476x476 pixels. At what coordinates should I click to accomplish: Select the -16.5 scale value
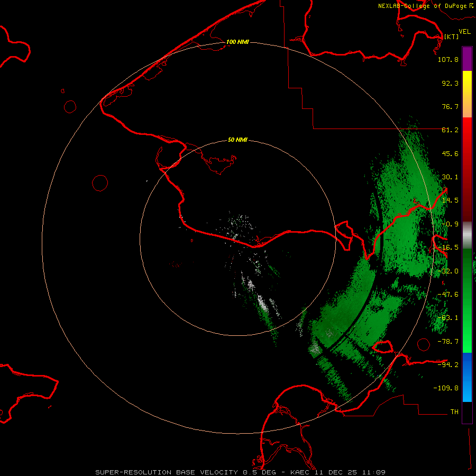448,248
